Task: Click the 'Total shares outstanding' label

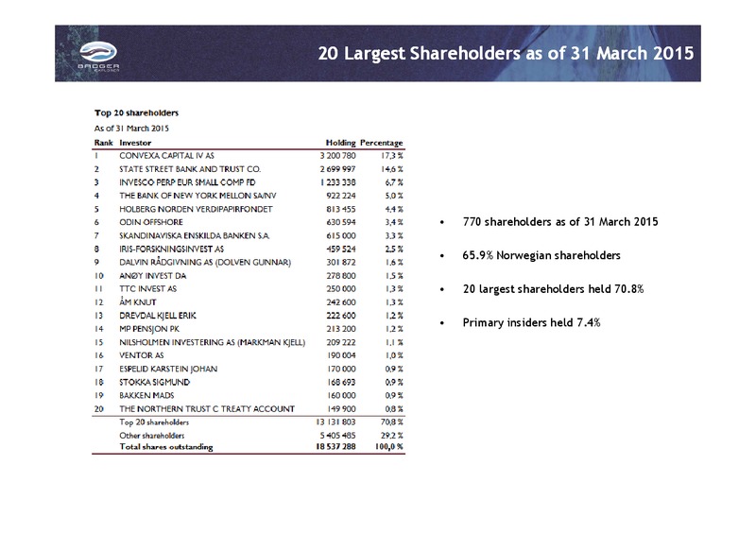Action: coord(166,447)
